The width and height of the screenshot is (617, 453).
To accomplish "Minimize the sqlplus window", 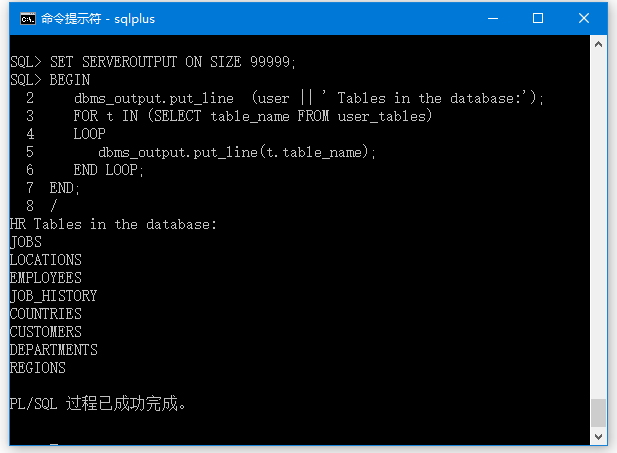I will pos(493,18).
